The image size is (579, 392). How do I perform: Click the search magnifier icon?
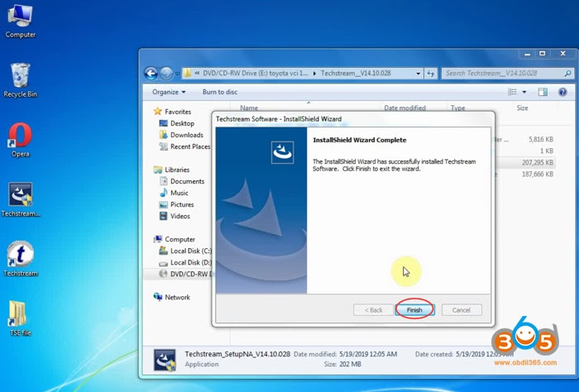pyautogui.click(x=567, y=74)
